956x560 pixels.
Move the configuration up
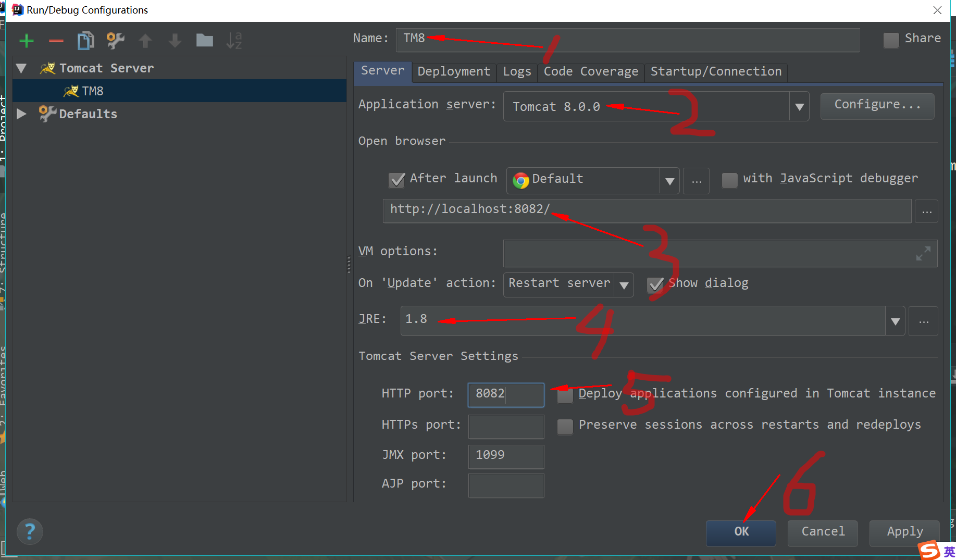point(145,41)
